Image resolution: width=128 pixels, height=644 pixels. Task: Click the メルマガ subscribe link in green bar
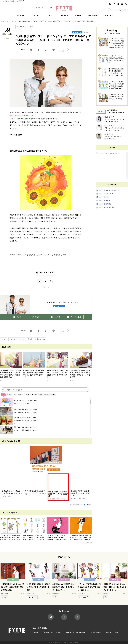55,317
